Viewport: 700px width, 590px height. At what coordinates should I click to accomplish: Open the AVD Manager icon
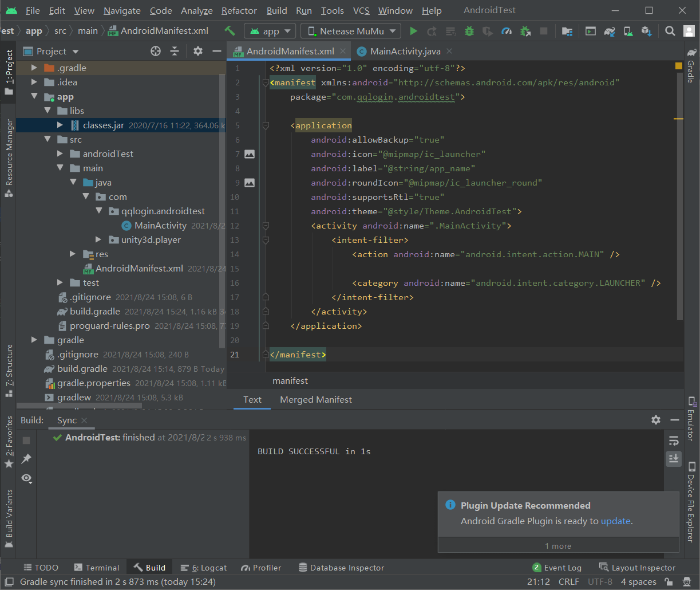628,31
